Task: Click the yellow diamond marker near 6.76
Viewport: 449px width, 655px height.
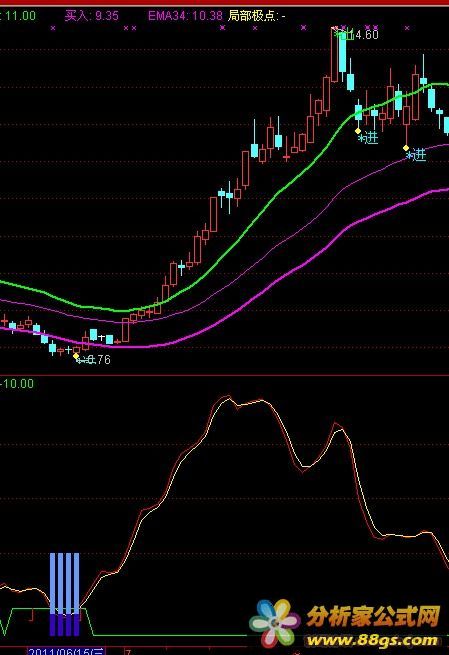Action: click(x=76, y=356)
